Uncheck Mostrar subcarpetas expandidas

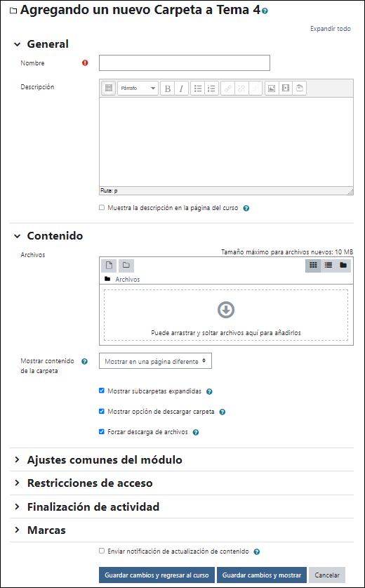[102, 391]
